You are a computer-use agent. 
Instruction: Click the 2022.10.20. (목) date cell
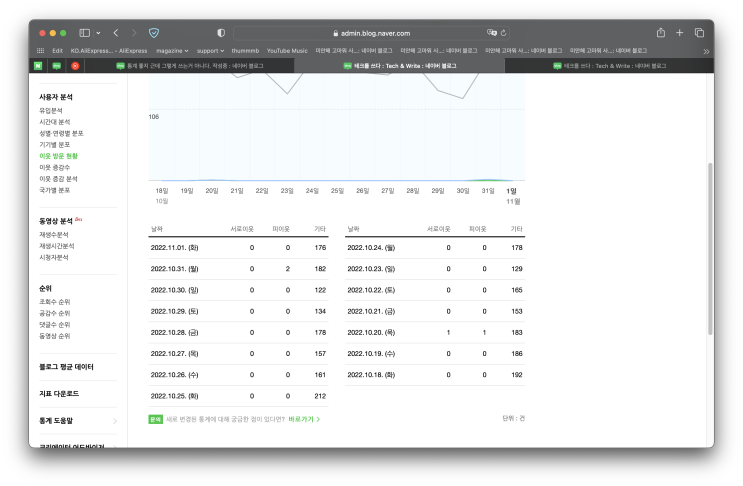tap(371, 333)
